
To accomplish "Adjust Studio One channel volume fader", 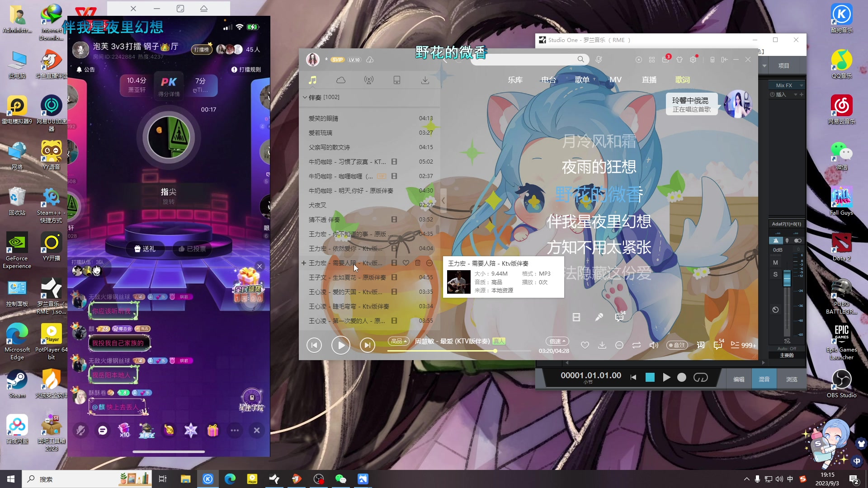I will 787,277.
